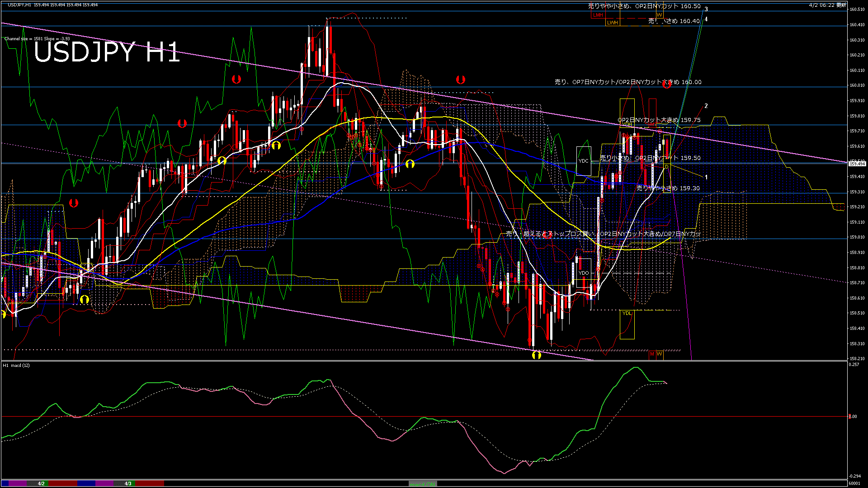Select the 4/3 date marker in session bar
This screenshot has width=868, height=488.
[128, 483]
